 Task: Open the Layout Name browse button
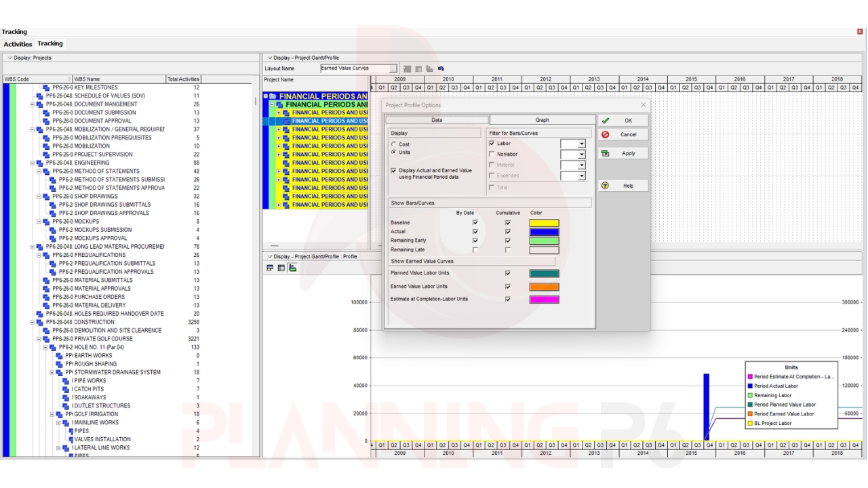point(393,68)
